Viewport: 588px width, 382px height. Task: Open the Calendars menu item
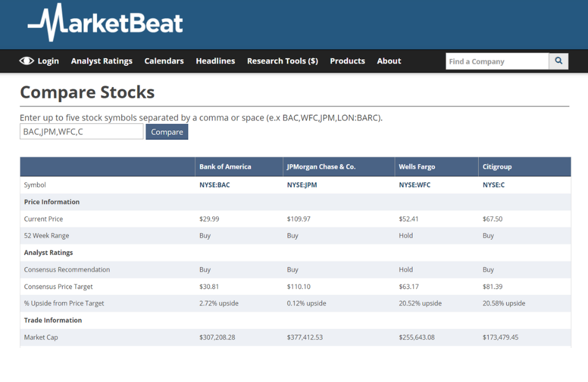[164, 61]
